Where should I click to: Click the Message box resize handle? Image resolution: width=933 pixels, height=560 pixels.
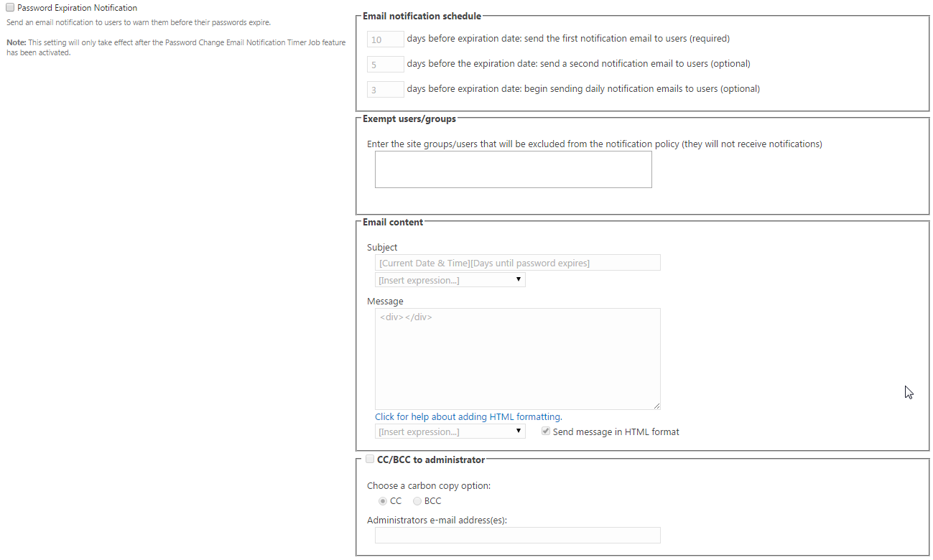click(x=656, y=406)
